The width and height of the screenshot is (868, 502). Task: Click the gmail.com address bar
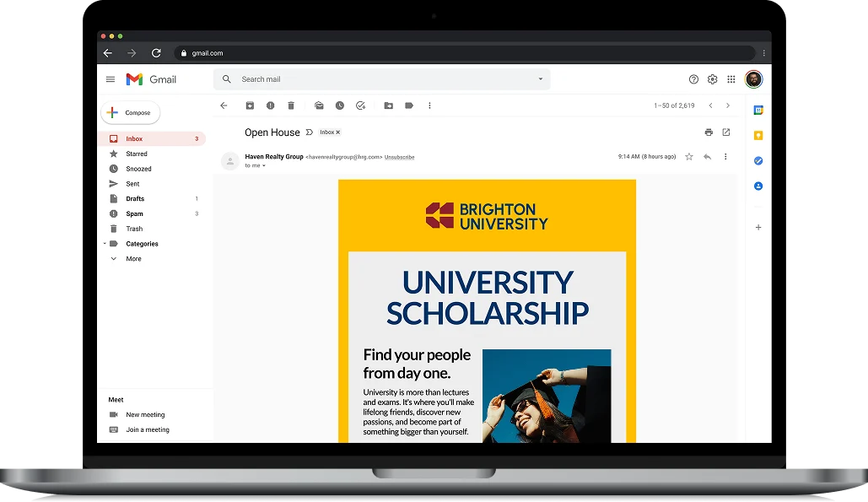pyautogui.click(x=465, y=53)
